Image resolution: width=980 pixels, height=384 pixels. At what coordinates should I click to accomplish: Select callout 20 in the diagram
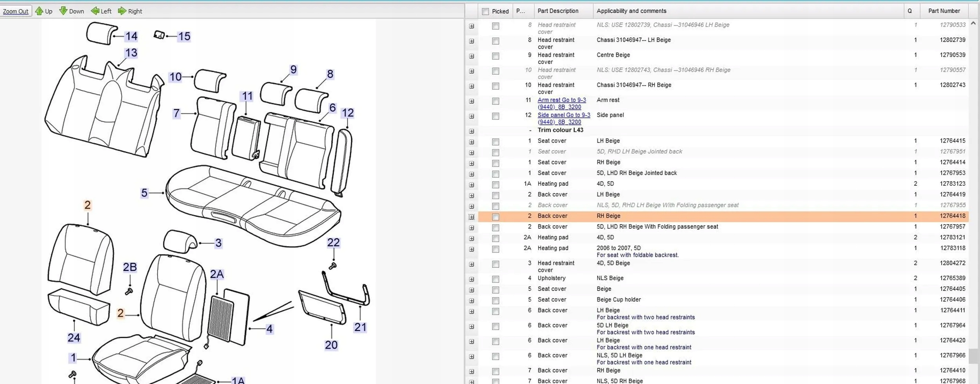331,345
